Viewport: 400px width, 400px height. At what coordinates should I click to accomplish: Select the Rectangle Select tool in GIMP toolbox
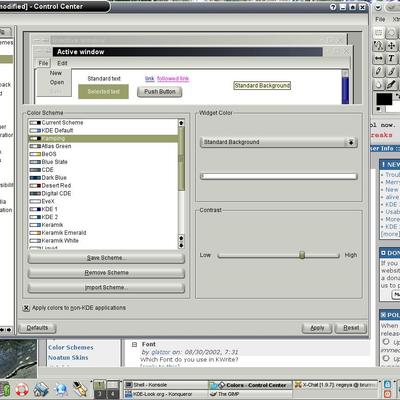tap(379, 33)
